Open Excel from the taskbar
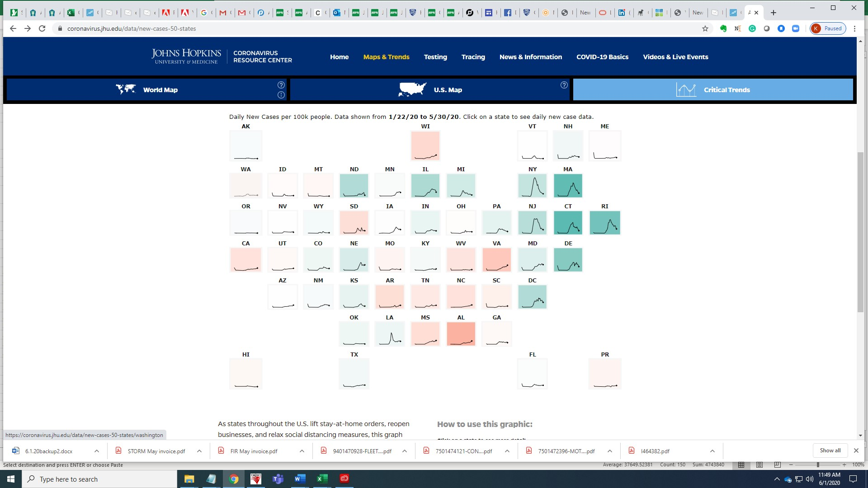This screenshot has height=488, width=868. 322,479
